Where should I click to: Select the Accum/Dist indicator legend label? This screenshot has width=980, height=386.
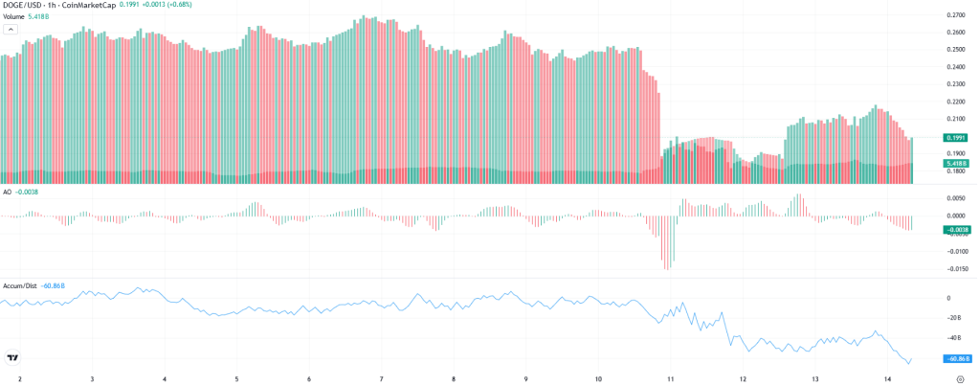[x=20, y=285]
